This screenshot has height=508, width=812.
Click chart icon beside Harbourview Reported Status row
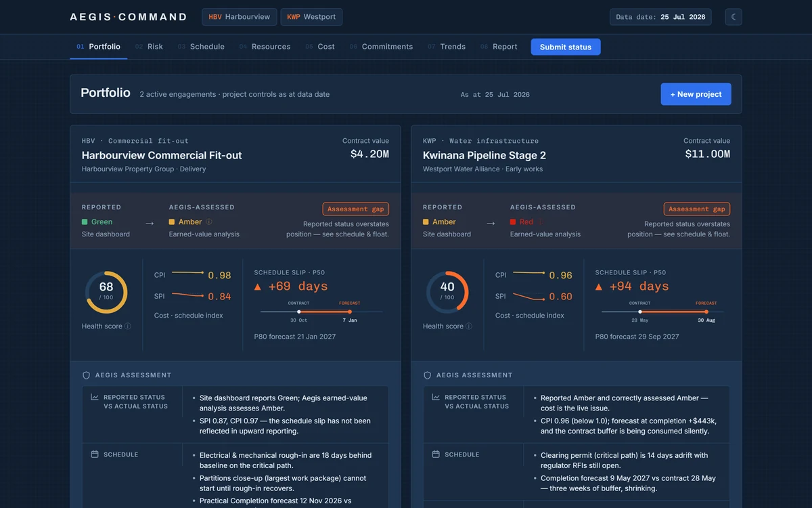95,398
